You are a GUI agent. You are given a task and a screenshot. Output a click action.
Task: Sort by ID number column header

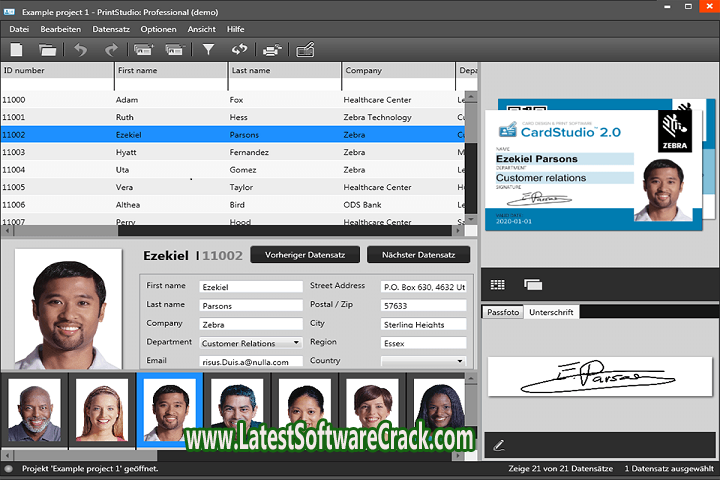pos(57,70)
